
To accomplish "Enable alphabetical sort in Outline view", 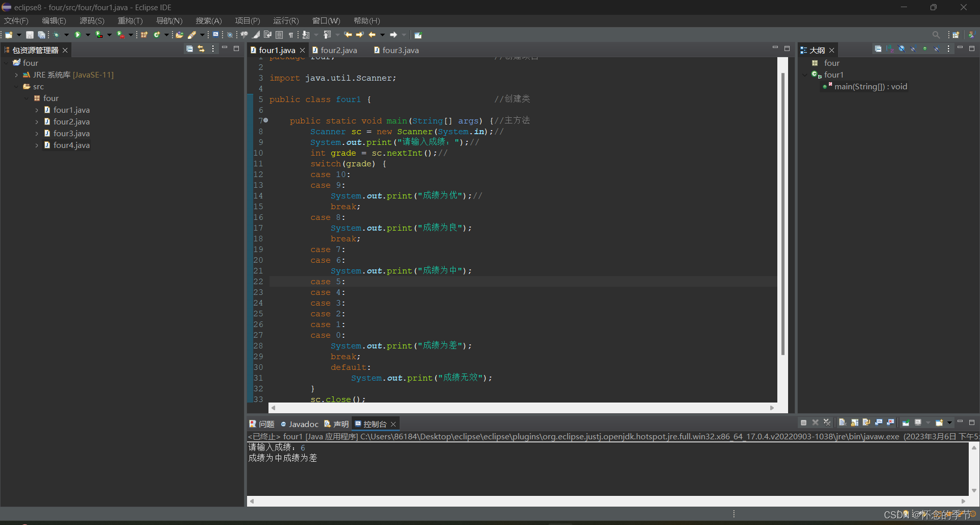I will 890,49.
